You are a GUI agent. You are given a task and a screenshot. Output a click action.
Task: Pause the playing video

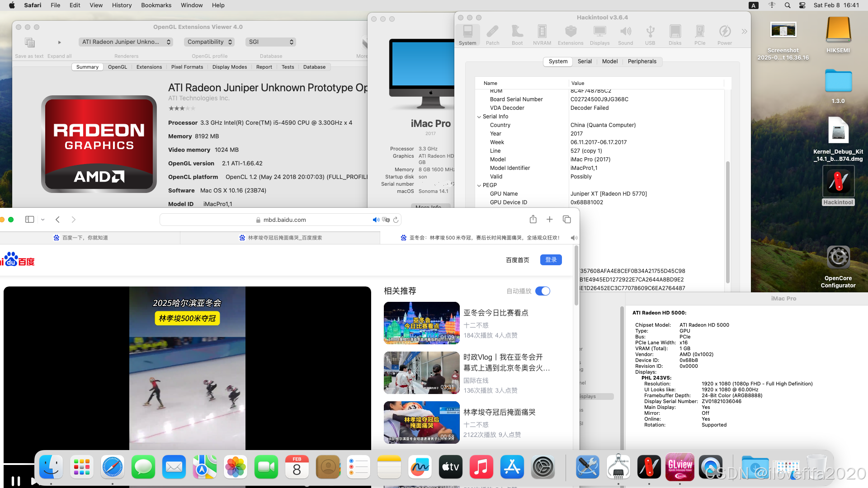pyautogui.click(x=16, y=481)
